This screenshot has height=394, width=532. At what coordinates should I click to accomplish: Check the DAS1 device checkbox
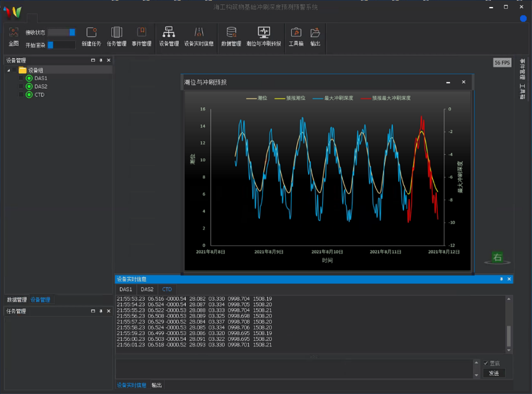click(21, 78)
